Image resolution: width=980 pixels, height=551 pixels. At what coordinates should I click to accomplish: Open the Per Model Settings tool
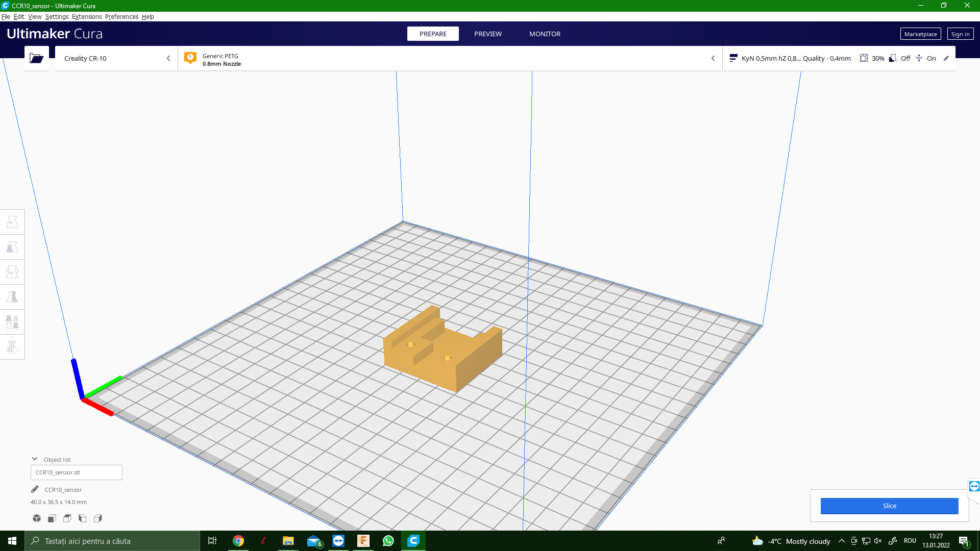tap(12, 322)
